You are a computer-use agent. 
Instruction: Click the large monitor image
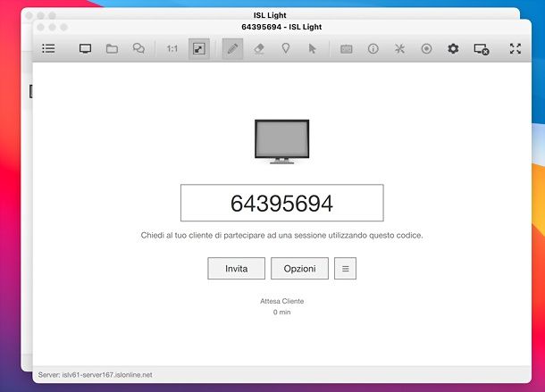[282, 142]
